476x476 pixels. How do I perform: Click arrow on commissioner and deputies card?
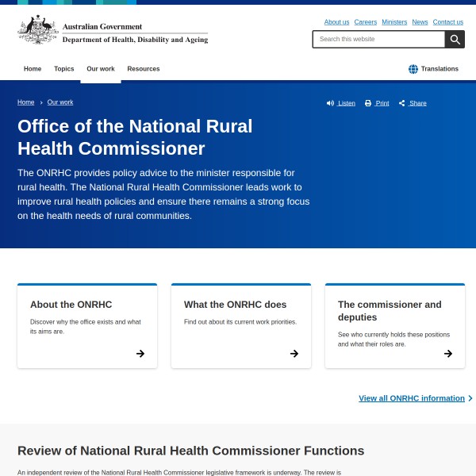click(x=448, y=354)
